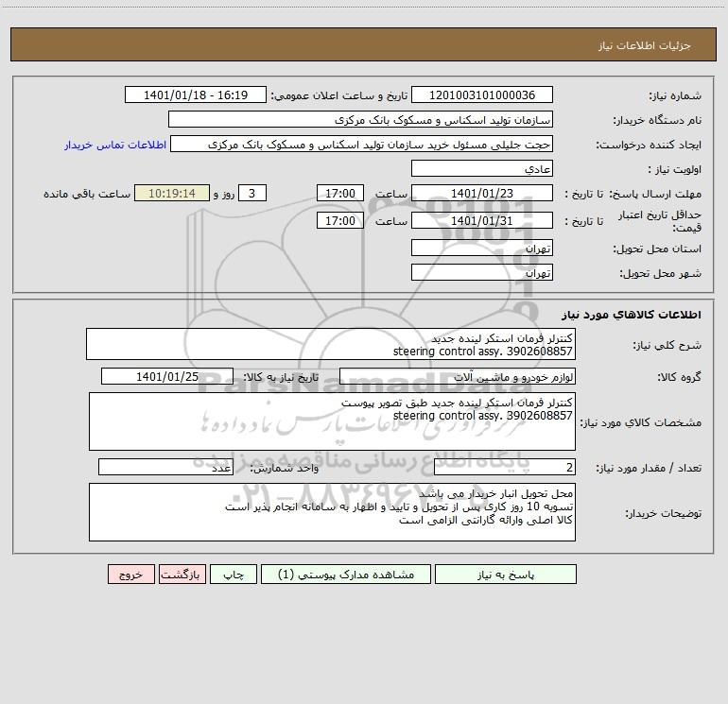Click the 'استان محل تحویل:' label

click(657, 249)
